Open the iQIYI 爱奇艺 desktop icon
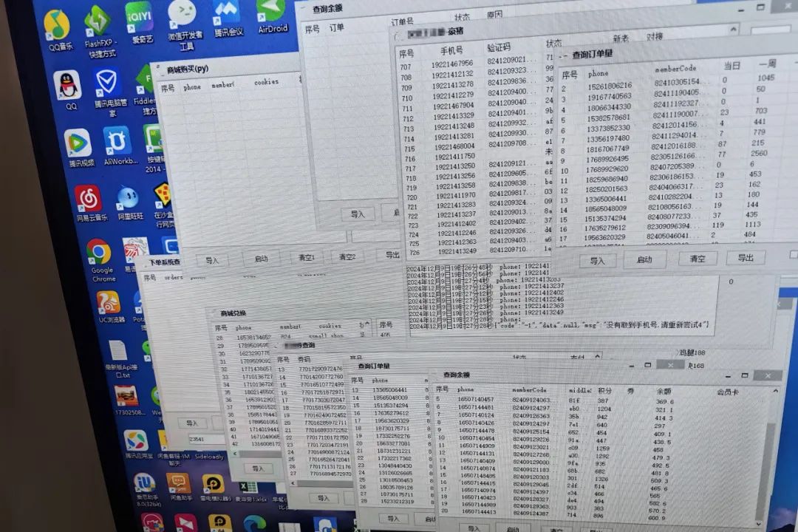The width and height of the screenshot is (798, 532). coord(138,16)
